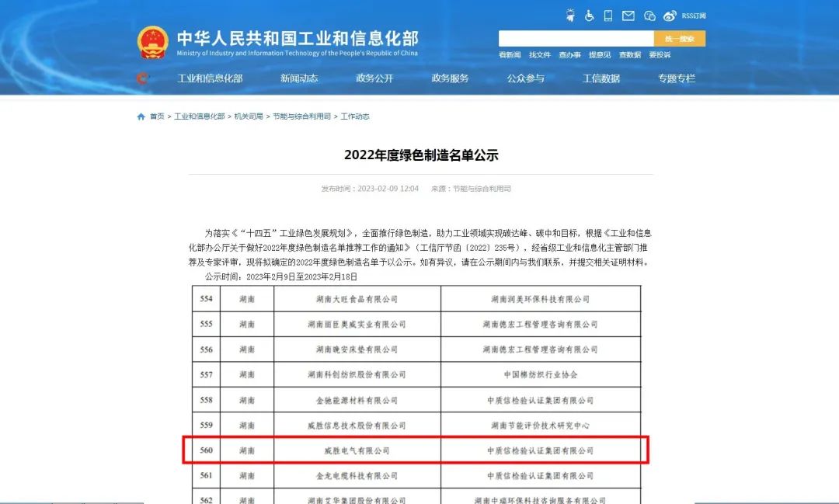Screen dimensions: 839x504
Task: Follow the RSS订阅 link
Action: tap(692, 15)
